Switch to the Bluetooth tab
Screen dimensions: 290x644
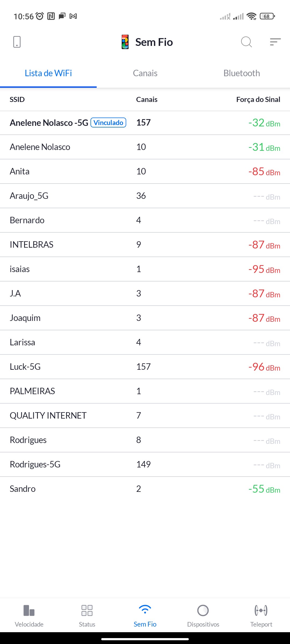coord(242,73)
